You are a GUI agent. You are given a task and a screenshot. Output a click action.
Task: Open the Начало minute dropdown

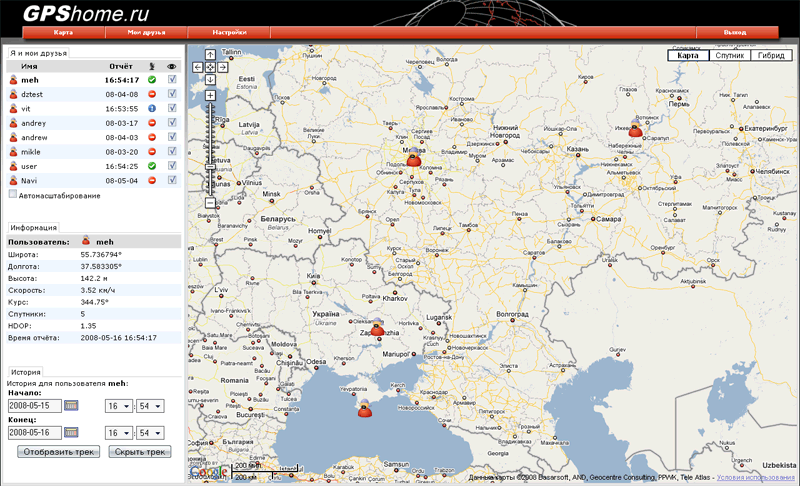tap(150, 406)
